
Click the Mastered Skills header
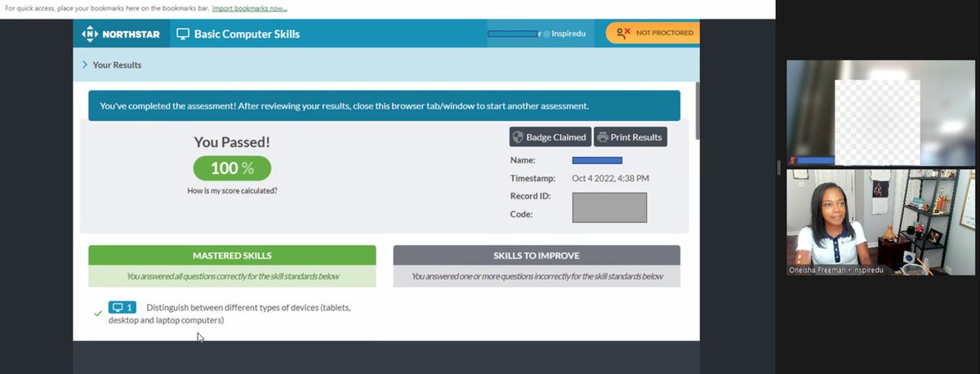click(232, 256)
